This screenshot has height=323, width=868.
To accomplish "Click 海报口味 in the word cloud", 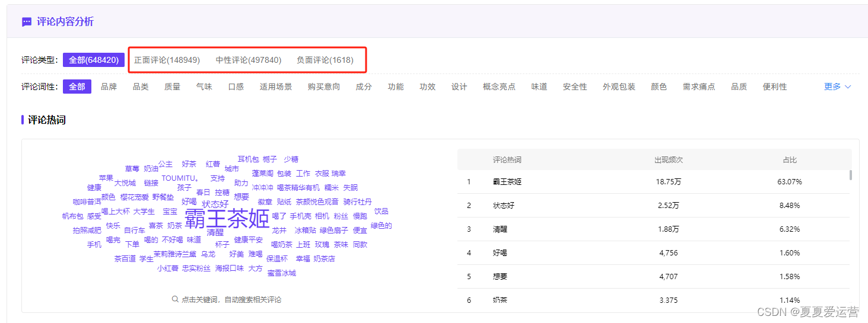I will (x=230, y=268).
